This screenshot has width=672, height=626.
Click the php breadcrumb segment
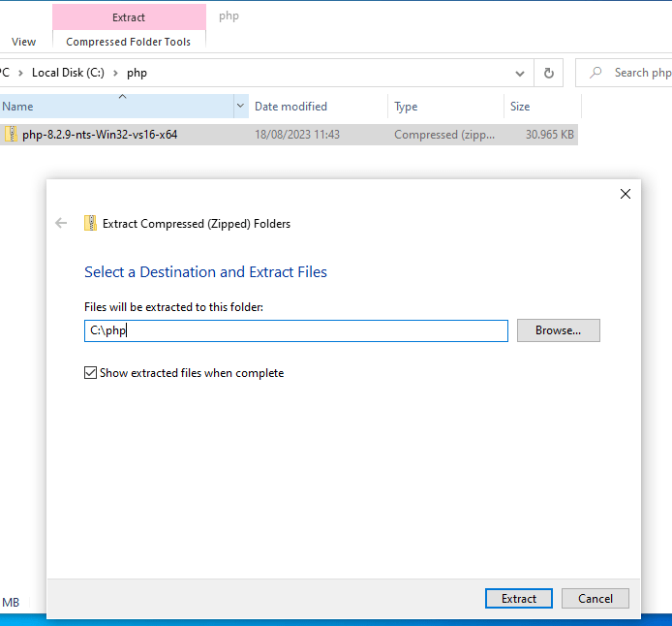tap(137, 73)
